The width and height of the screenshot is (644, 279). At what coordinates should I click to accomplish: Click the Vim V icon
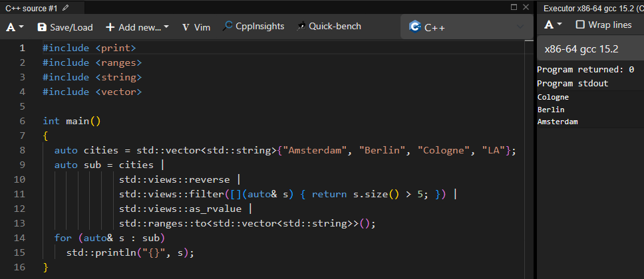coord(186,27)
